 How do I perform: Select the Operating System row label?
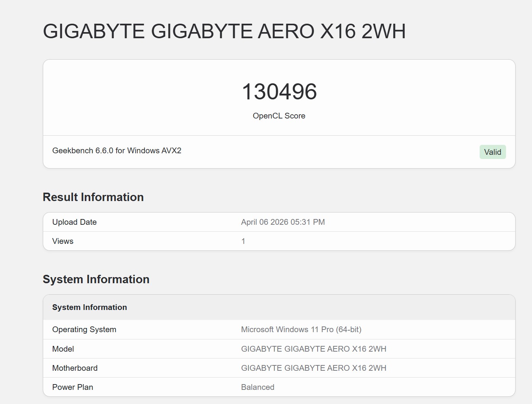84,329
